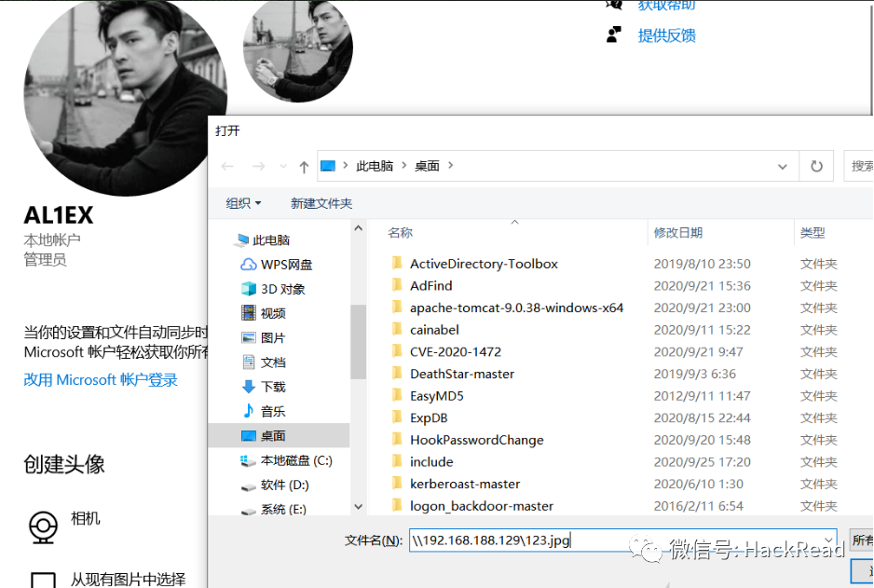Click 桌面 breadcrumb in address bar
Image resolution: width=874 pixels, height=588 pixels.
pos(427,166)
